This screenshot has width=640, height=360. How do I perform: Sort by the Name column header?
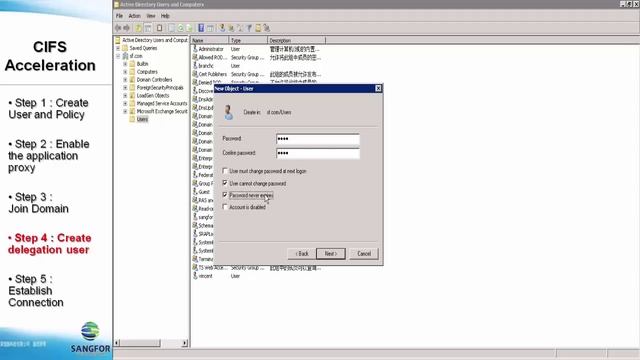pyautogui.click(x=210, y=40)
